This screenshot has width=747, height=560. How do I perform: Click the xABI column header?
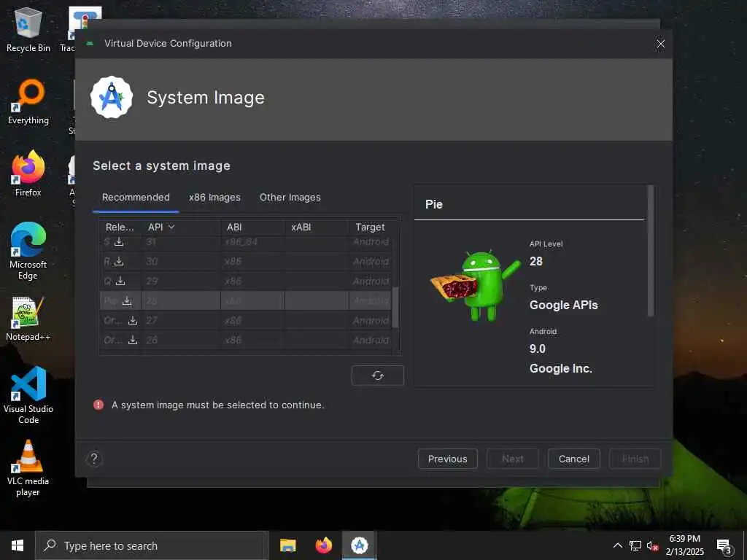click(x=317, y=227)
